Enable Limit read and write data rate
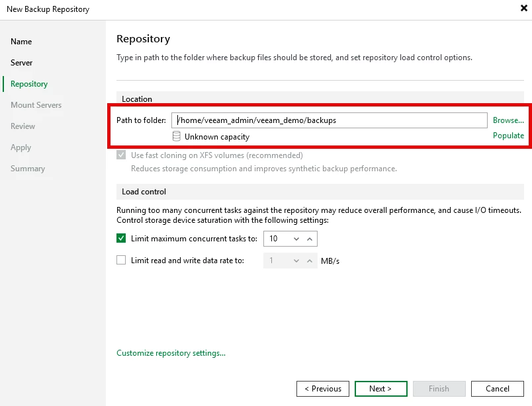The height and width of the screenshot is (406, 532). point(121,260)
